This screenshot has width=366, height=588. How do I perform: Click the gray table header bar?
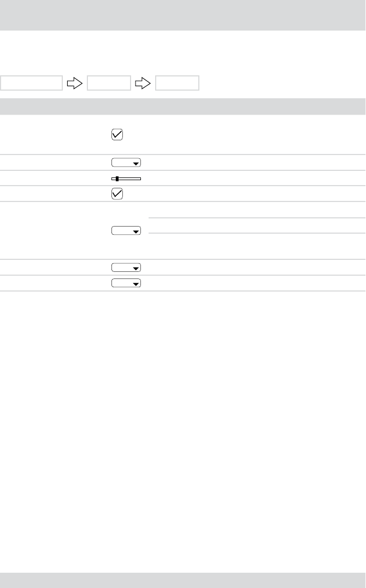click(182, 106)
